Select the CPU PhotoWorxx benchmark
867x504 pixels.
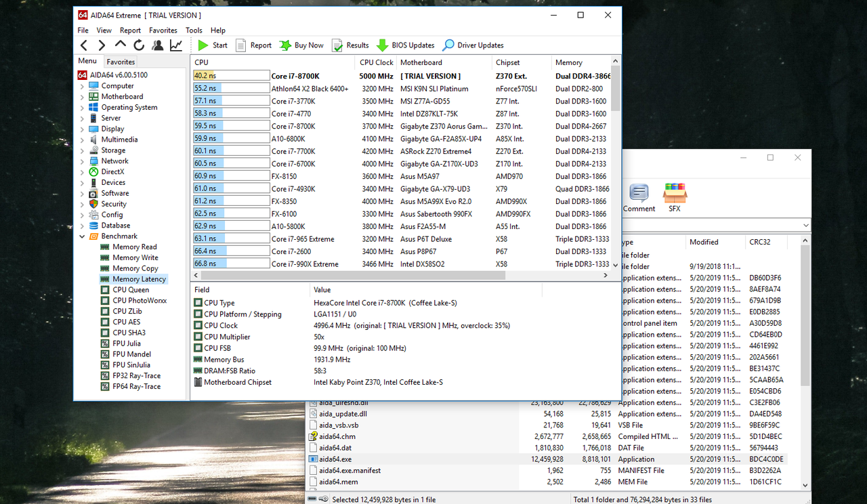click(x=140, y=301)
